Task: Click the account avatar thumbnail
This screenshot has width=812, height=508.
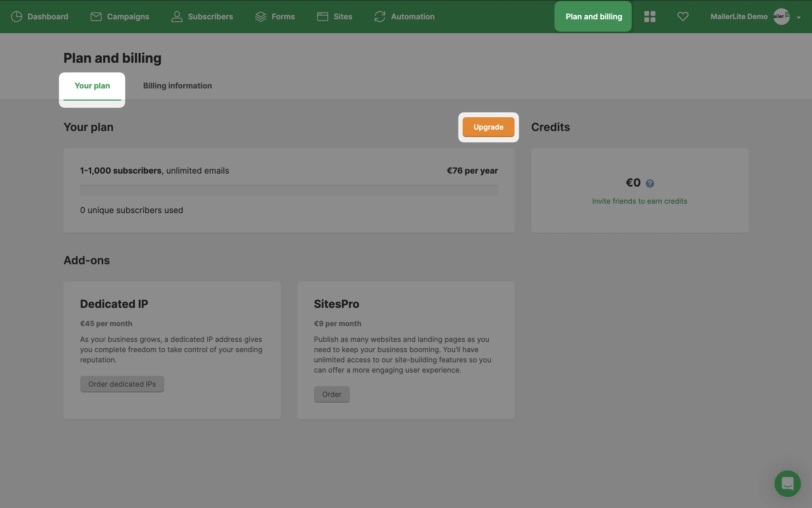Action: coord(781,17)
